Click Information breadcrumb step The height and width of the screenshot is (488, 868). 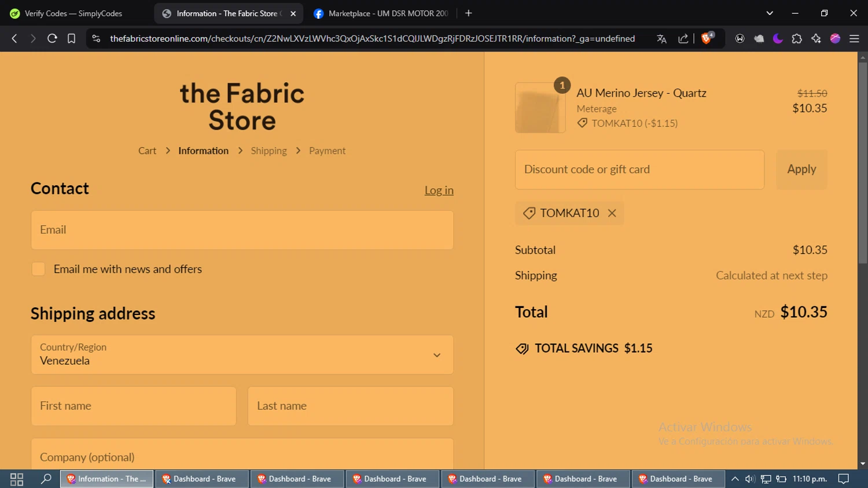(x=203, y=151)
